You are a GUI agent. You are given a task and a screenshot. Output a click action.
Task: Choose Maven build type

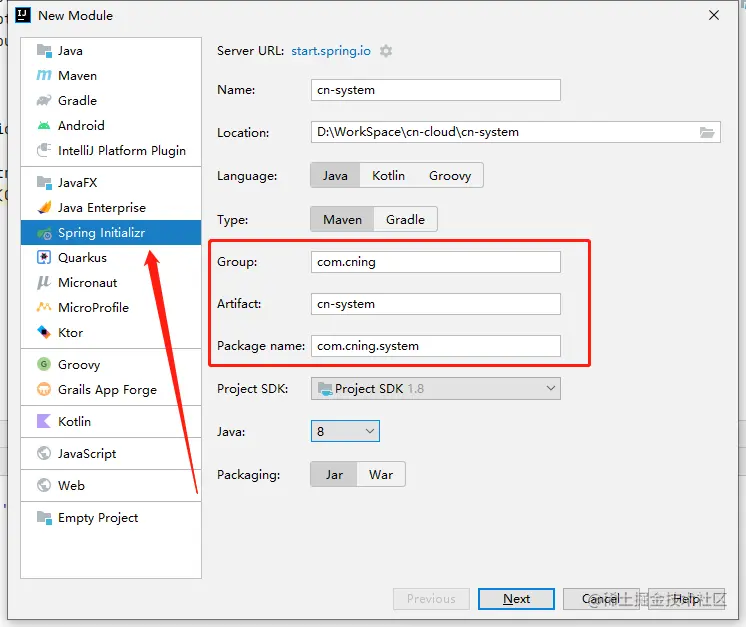tap(343, 219)
